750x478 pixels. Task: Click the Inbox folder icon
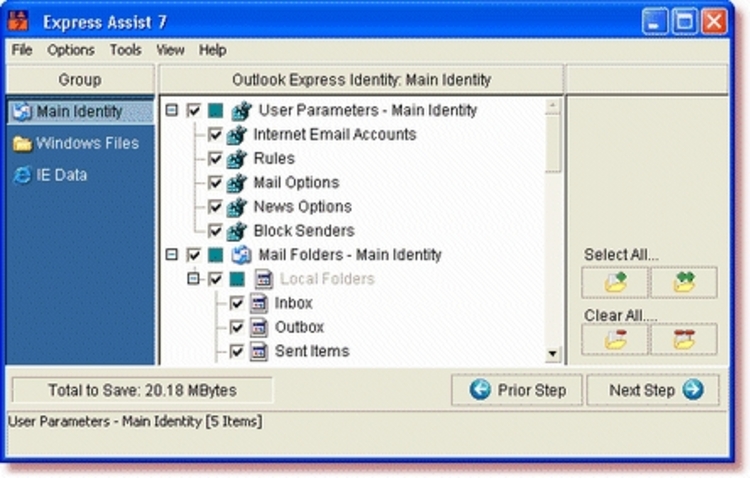click(x=259, y=303)
